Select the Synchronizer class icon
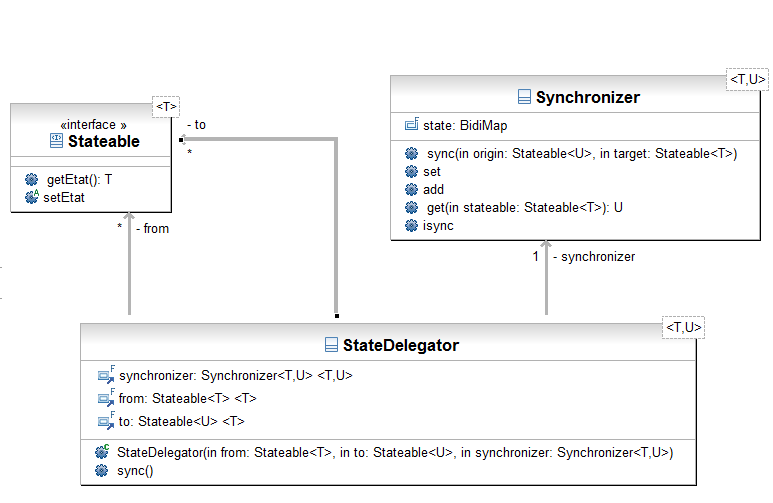This screenshot has height=503, width=773. [525, 97]
